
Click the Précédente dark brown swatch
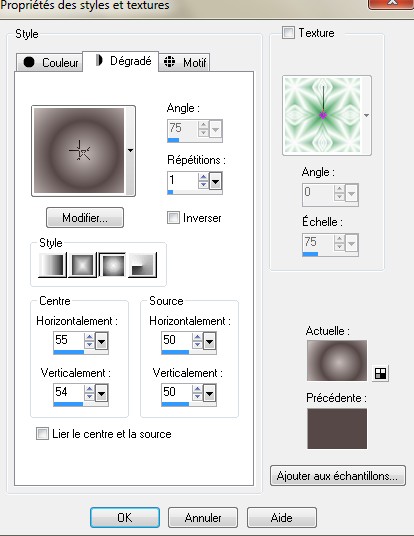coord(337,429)
